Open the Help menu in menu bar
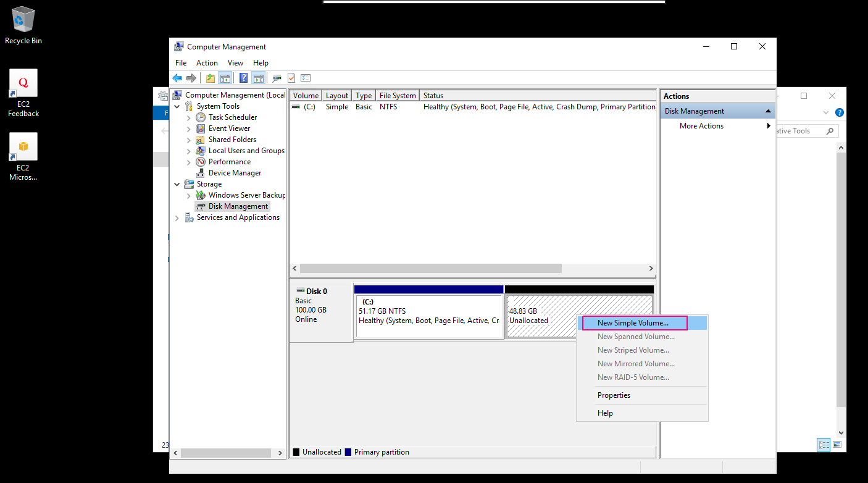The width and height of the screenshot is (868, 483). point(261,63)
